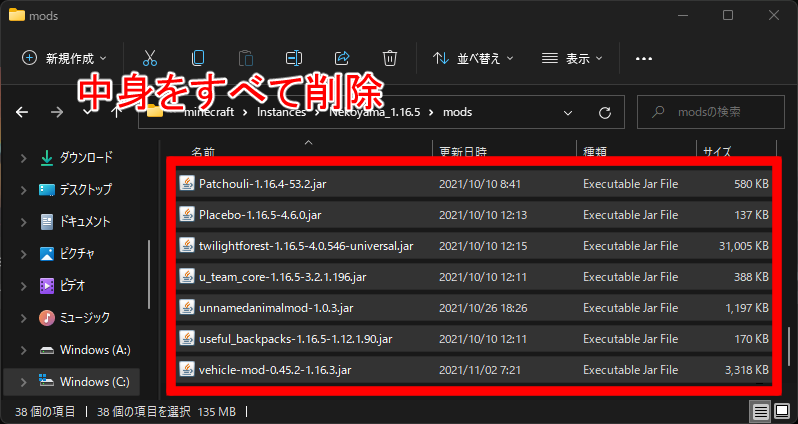The width and height of the screenshot is (798, 424).
Task: Select Windows (C:) drive in sidebar
Action: (x=84, y=382)
